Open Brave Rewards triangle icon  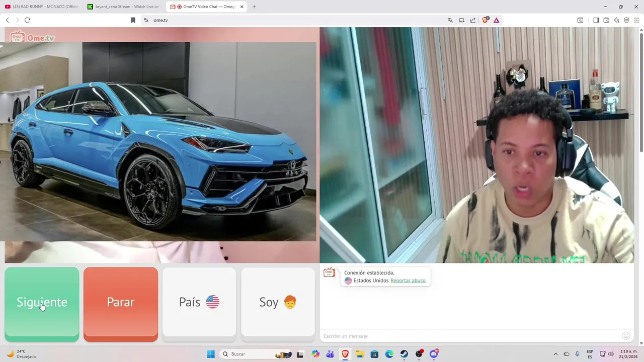point(496,20)
